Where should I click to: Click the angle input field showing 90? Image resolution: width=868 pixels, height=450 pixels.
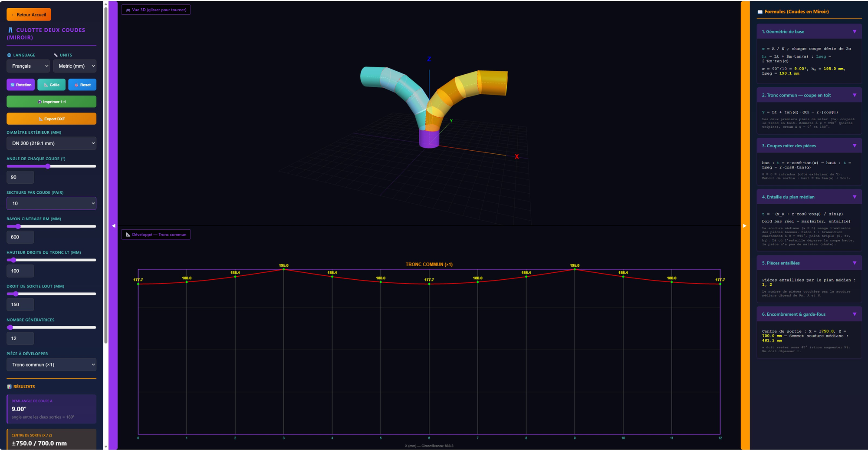coord(20,177)
